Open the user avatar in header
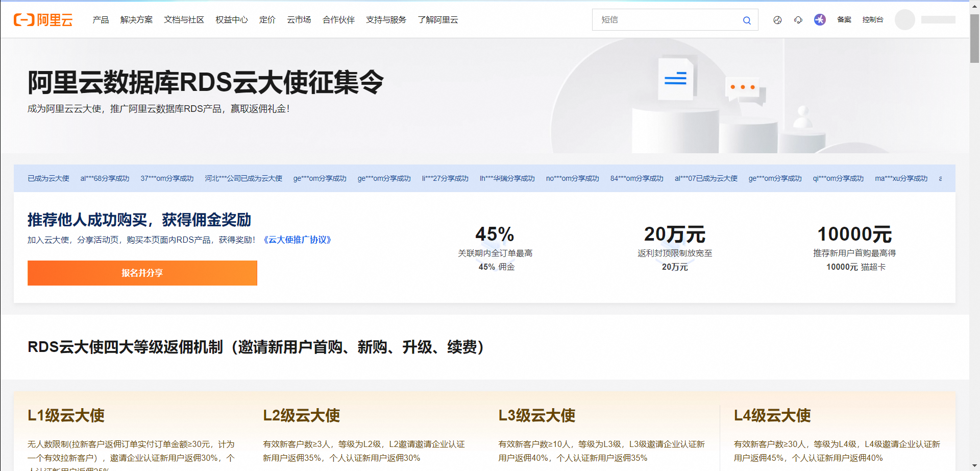Viewport: 980px width, 471px height. 905,19
